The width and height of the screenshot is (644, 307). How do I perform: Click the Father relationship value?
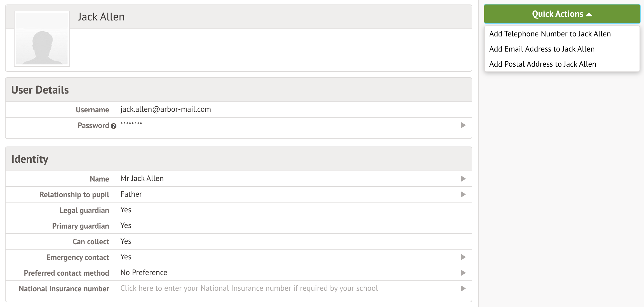(131, 194)
